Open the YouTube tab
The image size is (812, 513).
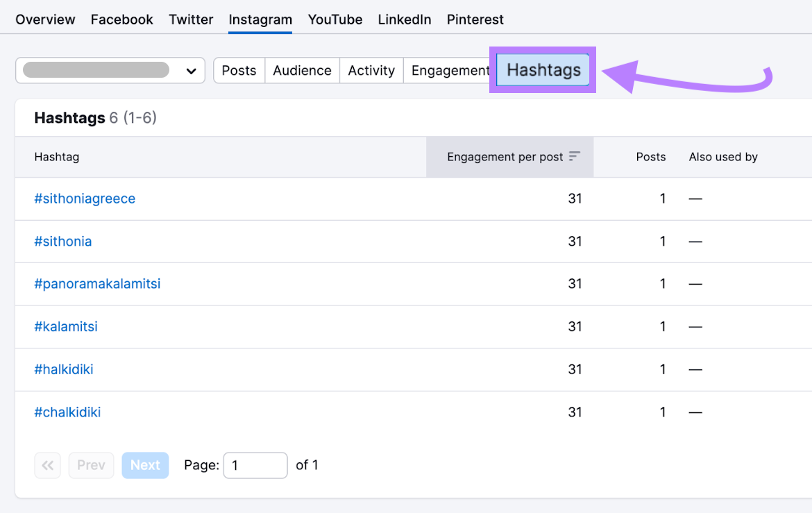pos(335,19)
